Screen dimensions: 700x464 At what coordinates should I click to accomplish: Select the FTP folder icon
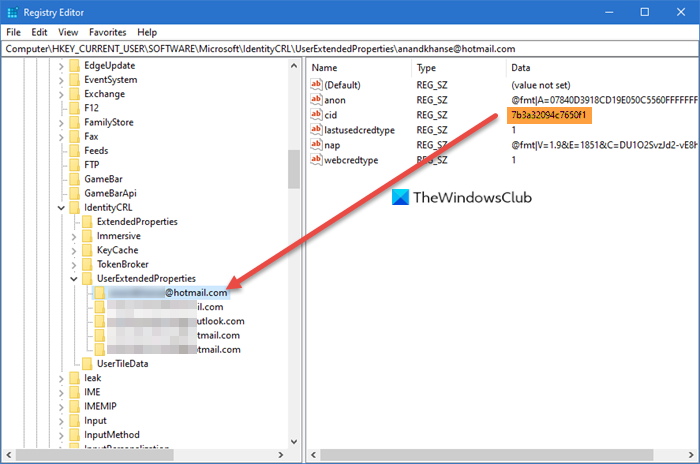pyautogui.click(x=75, y=165)
